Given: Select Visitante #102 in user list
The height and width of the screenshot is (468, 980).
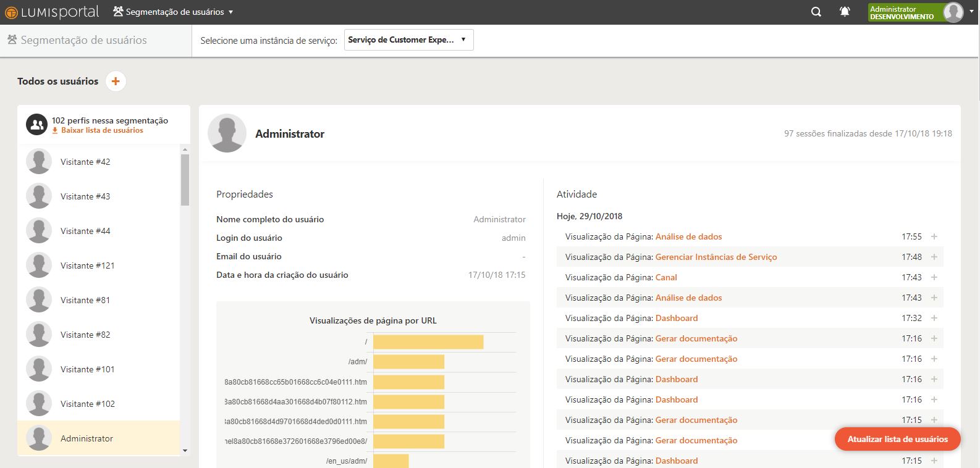Looking at the screenshot, I should click(x=99, y=404).
